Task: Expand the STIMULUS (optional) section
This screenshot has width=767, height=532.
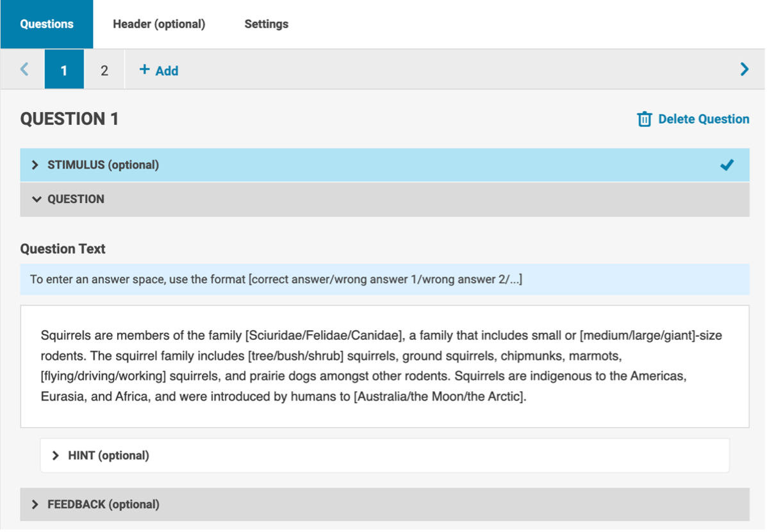Action: point(384,165)
